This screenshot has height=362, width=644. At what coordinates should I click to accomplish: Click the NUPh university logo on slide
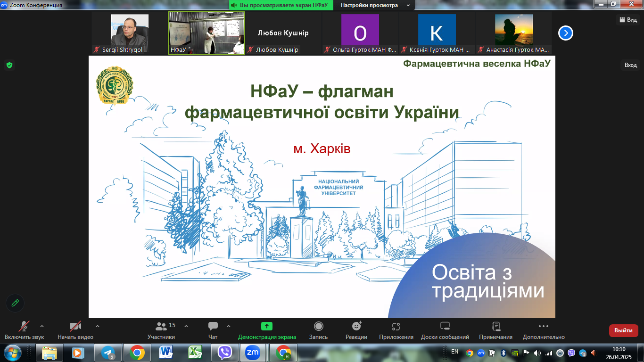pos(115,86)
